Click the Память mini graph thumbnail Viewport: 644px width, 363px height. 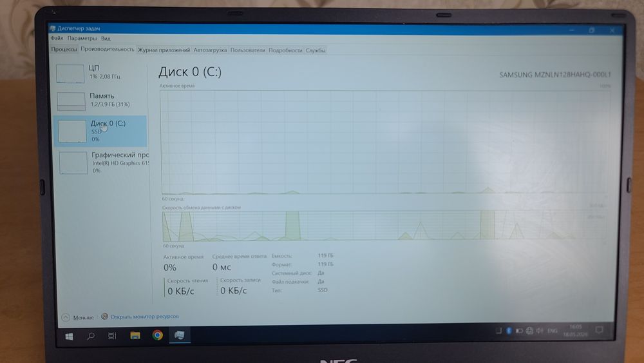point(71,101)
